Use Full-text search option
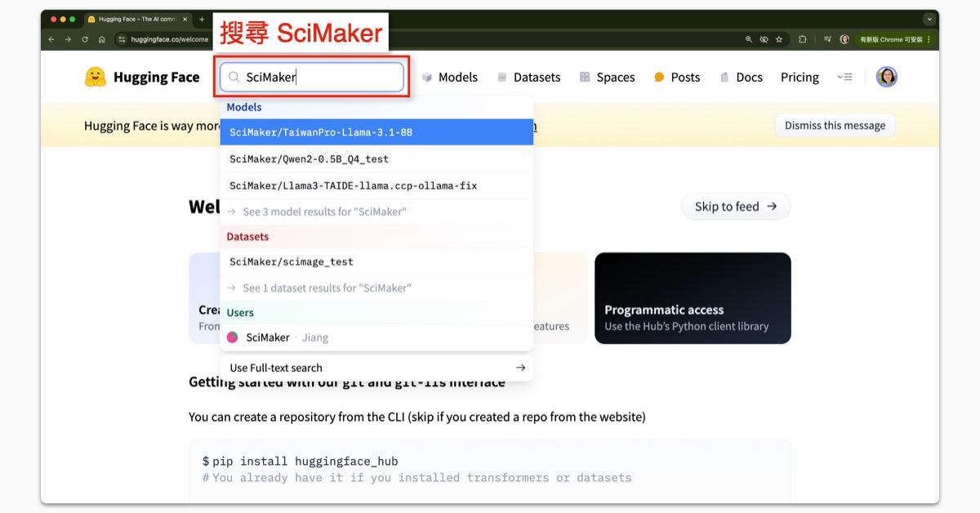 click(x=376, y=368)
